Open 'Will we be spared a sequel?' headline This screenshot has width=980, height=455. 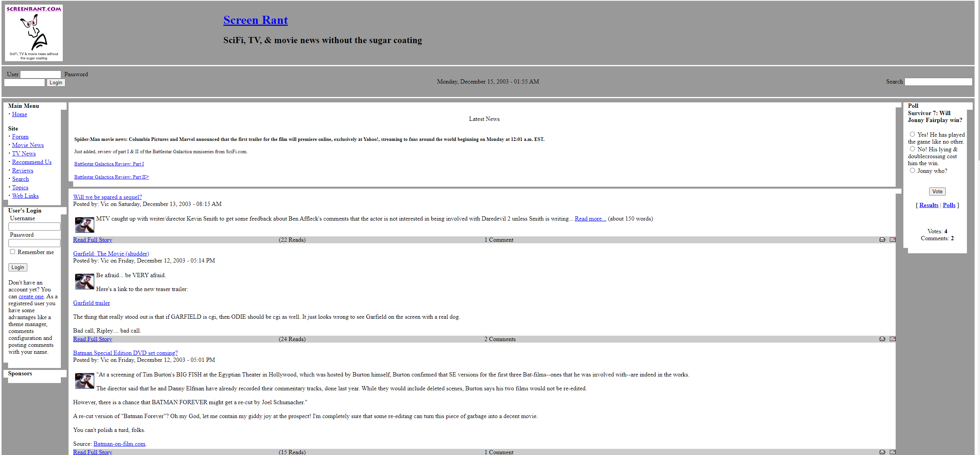(x=107, y=197)
